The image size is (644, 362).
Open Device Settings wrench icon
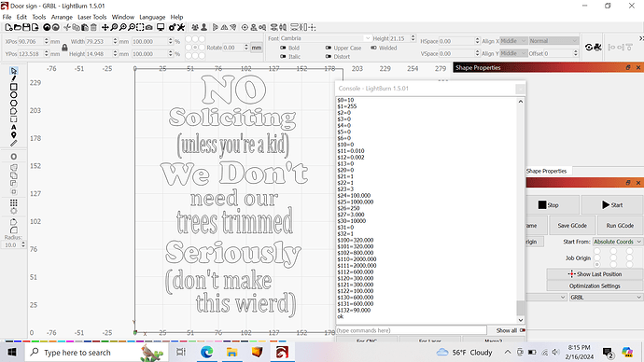181,27
